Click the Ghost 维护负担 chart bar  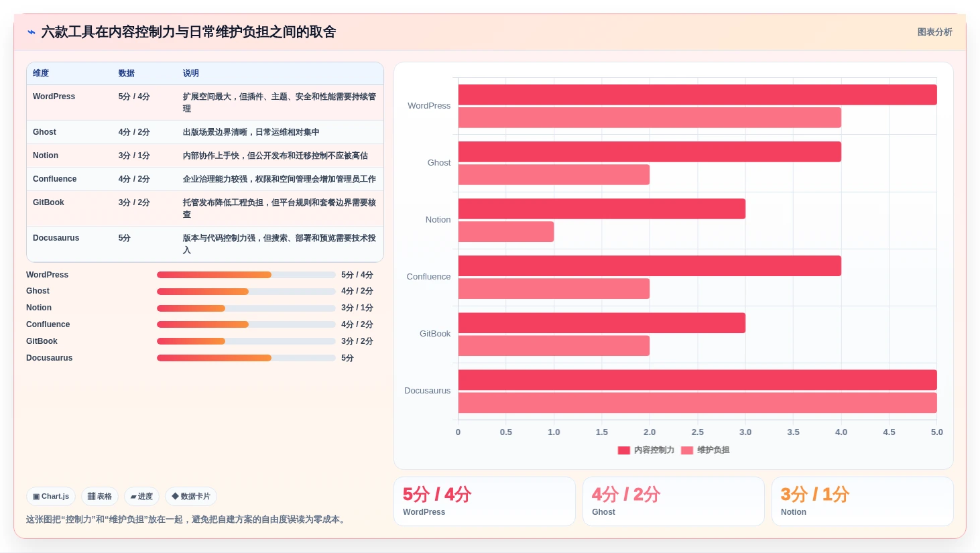click(x=554, y=175)
